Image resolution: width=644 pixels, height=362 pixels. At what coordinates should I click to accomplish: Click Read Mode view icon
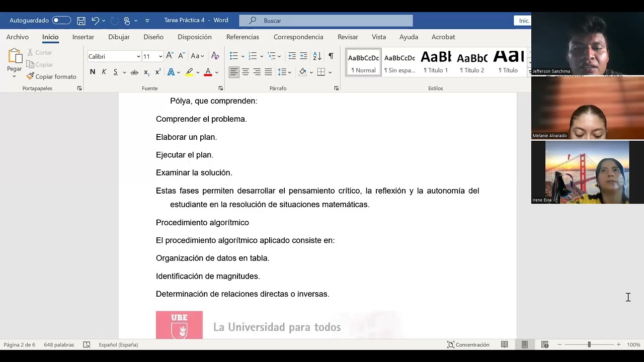(x=505, y=344)
